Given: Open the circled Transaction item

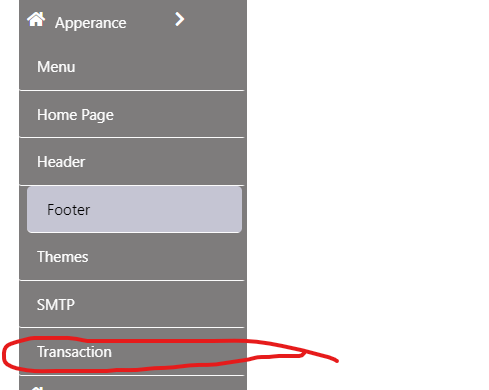Looking at the screenshot, I should [x=133, y=352].
